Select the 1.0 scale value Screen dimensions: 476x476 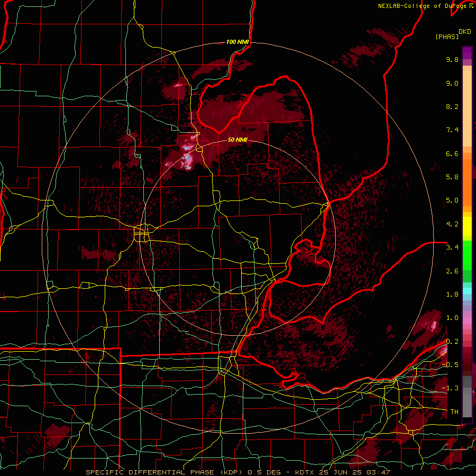452,318
